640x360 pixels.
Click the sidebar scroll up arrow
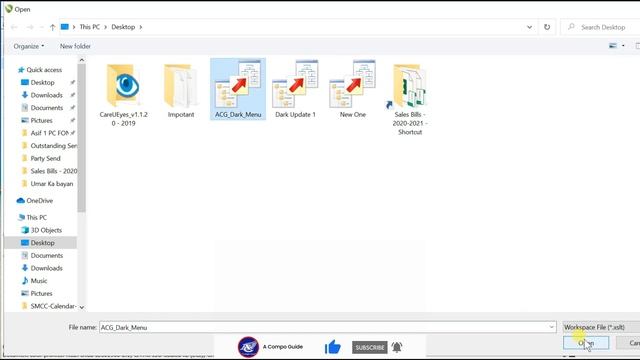coord(81,60)
